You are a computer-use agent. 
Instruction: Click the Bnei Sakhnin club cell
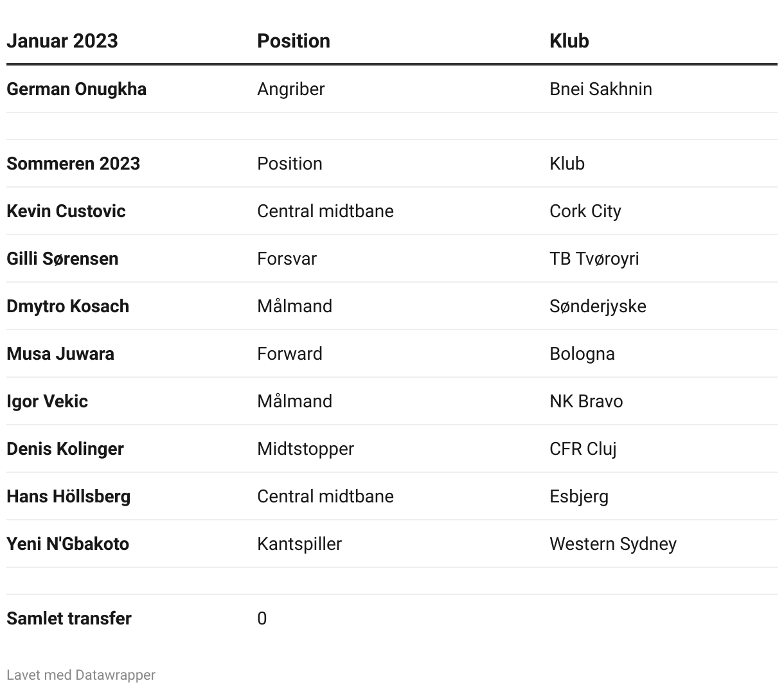coord(601,89)
